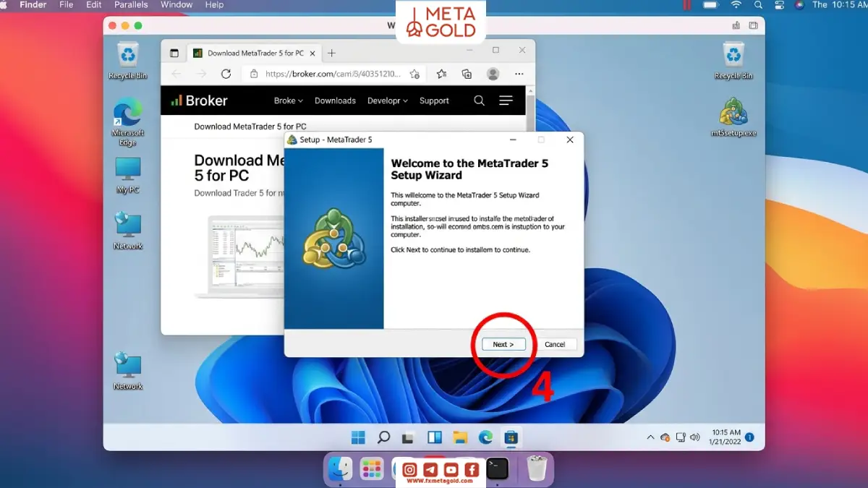Viewport: 868px width, 488px height.
Task: Open the blue notification count badge
Action: click(x=749, y=437)
